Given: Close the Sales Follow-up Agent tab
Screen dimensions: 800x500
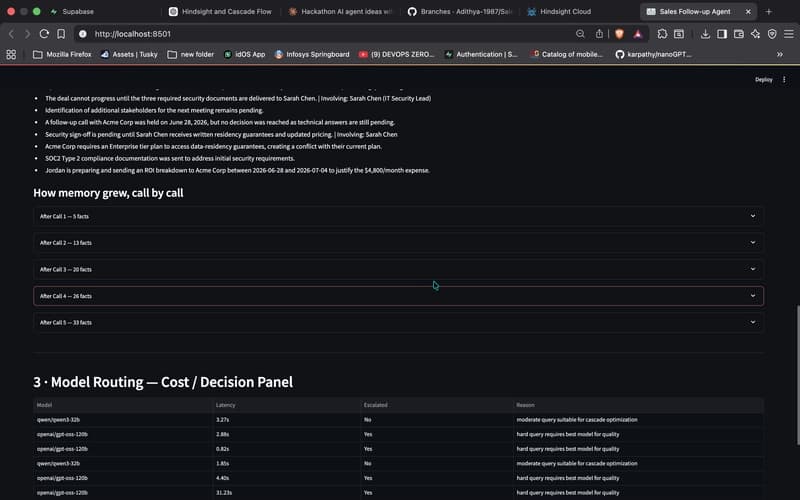Looking at the screenshot, I should 748,11.
